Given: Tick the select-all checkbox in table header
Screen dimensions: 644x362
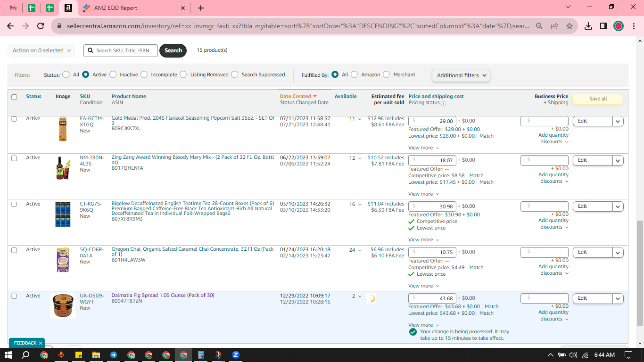Looking at the screenshot, I should point(14,97).
